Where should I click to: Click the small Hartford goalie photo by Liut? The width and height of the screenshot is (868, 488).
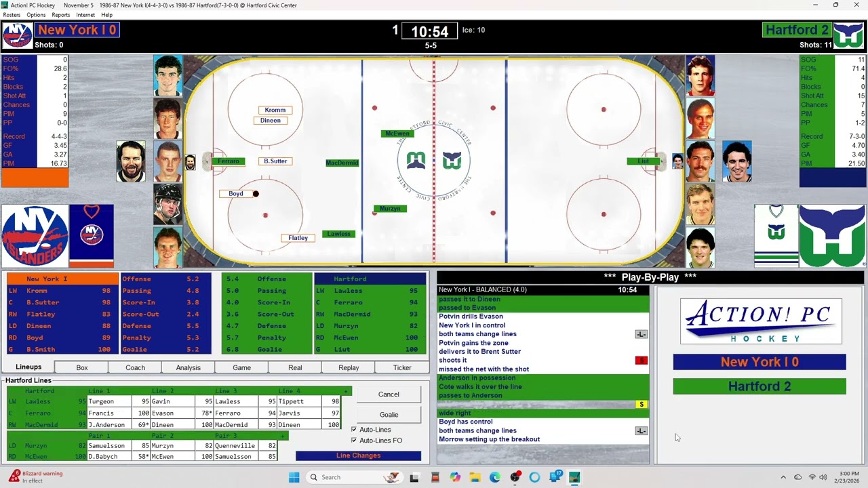point(677,161)
